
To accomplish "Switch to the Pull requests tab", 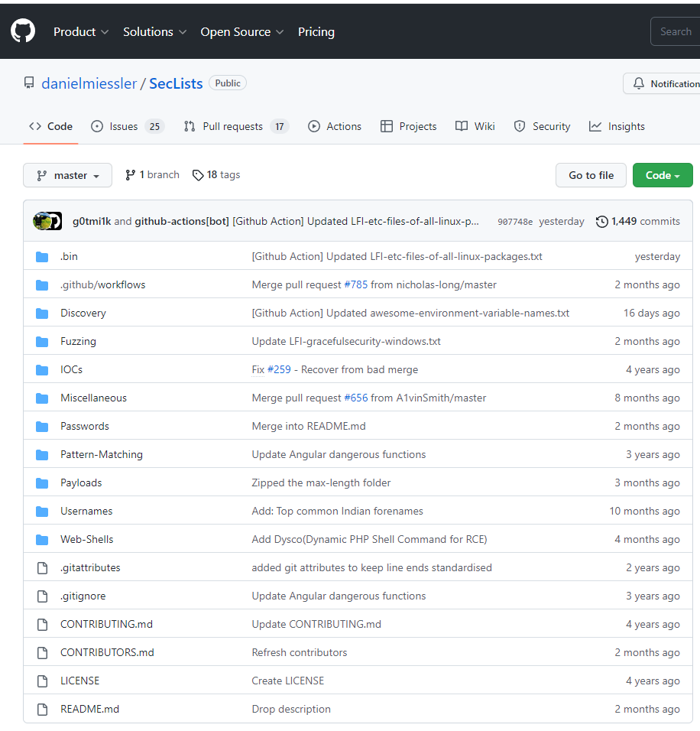I will point(236,126).
